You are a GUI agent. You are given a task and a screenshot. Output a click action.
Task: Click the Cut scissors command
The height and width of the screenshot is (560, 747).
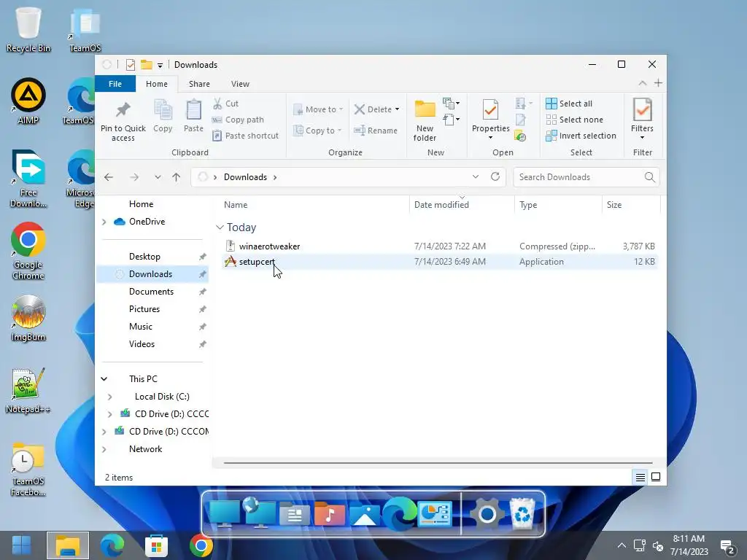pyautogui.click(x=226, y=104)
